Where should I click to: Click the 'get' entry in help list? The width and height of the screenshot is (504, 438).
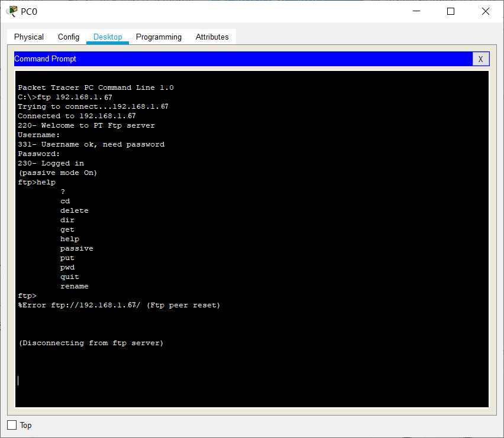pos(67,229)
